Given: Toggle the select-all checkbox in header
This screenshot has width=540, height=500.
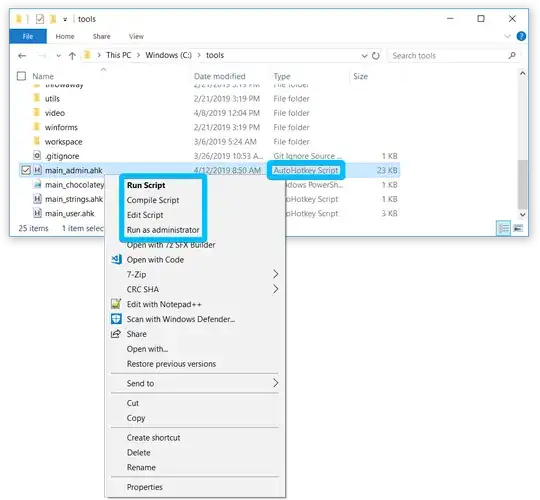Looking at the screenshot, I should click(21, 76).
